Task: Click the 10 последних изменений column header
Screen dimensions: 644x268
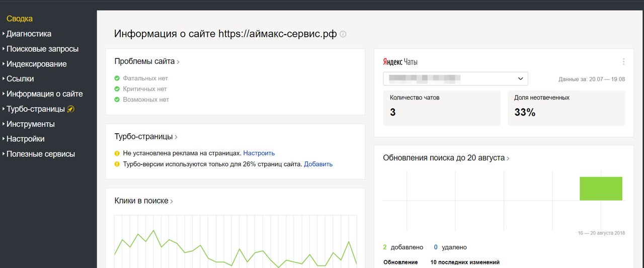Action: 465,262
